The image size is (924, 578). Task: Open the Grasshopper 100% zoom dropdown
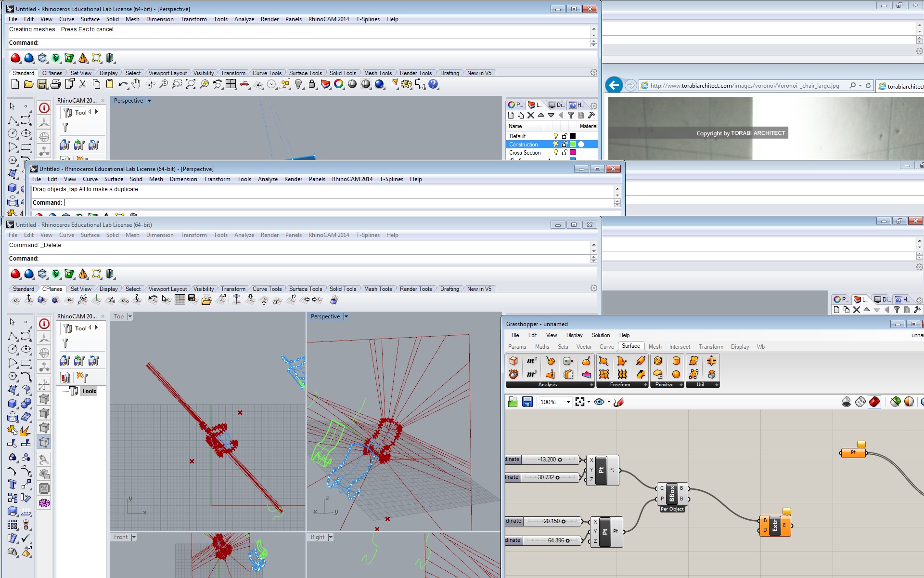568,402
